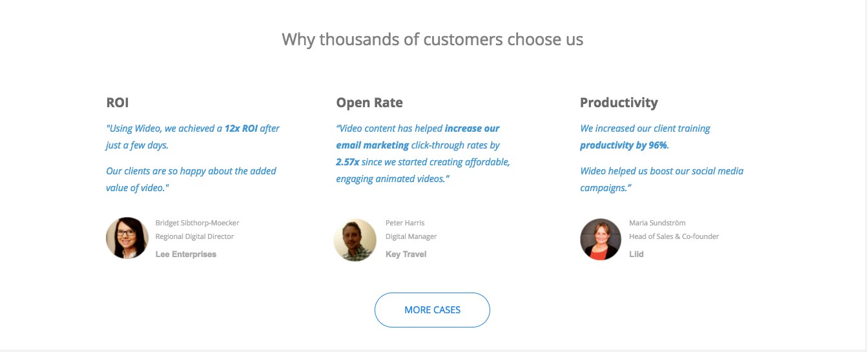Open Maria Sundström's profile photo
The height and width of the screenshot is (352, 868).
coord(601,240)
